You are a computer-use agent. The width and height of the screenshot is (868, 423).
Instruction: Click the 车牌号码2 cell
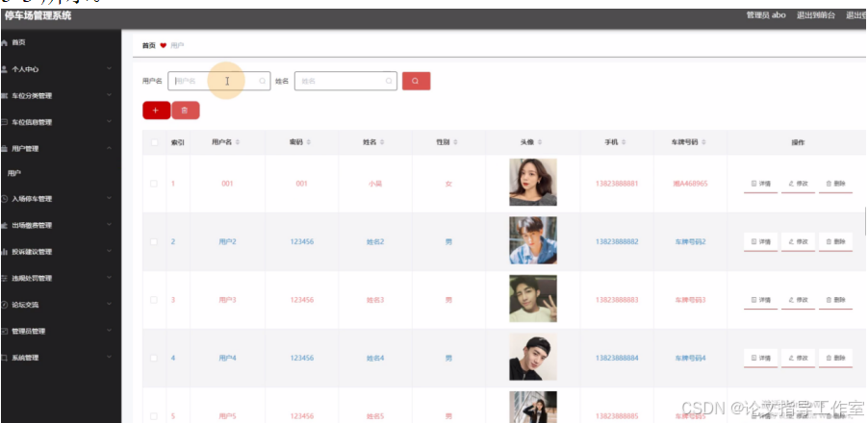pos(690,241)
